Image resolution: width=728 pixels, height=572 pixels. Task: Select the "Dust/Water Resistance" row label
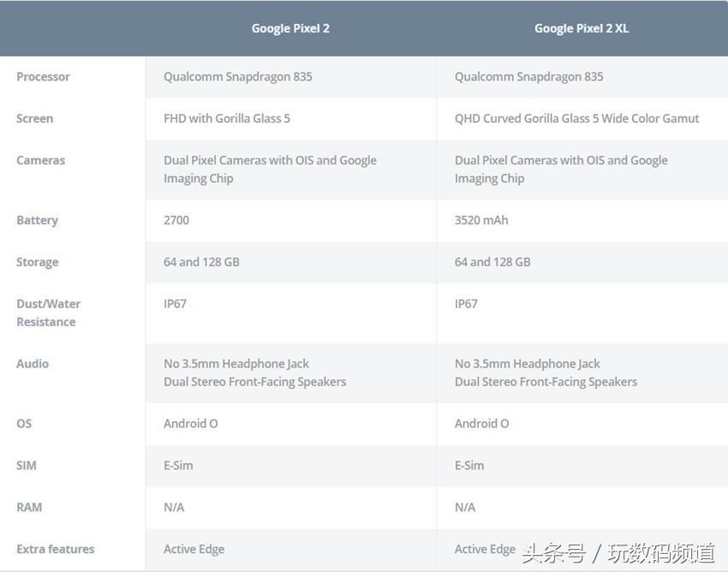click(x=48, y=313)
